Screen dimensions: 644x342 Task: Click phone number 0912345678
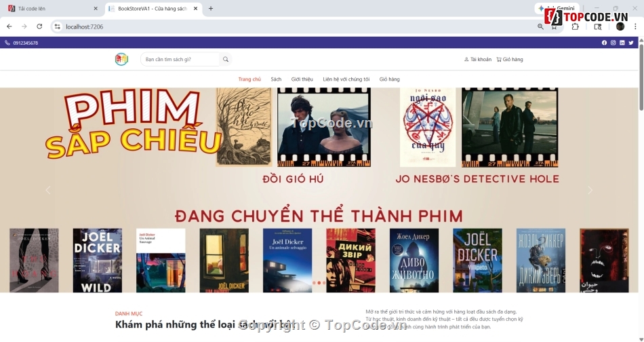(x=26, y=43)
